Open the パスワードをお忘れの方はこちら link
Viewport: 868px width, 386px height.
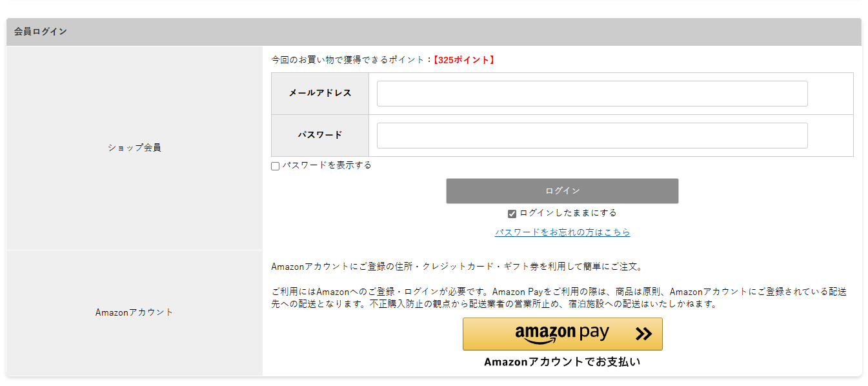pyautogui.click(x=562, y=232)
